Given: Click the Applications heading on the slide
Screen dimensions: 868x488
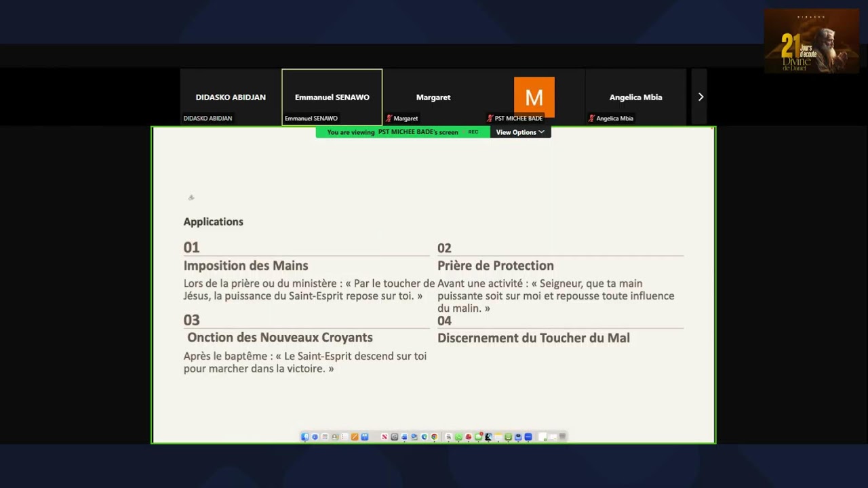Looking at the screenshot, I should coord(213,222).
